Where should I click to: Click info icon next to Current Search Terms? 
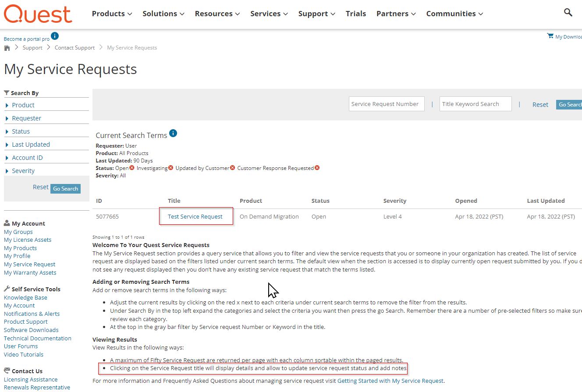click(x=173, y=133)
